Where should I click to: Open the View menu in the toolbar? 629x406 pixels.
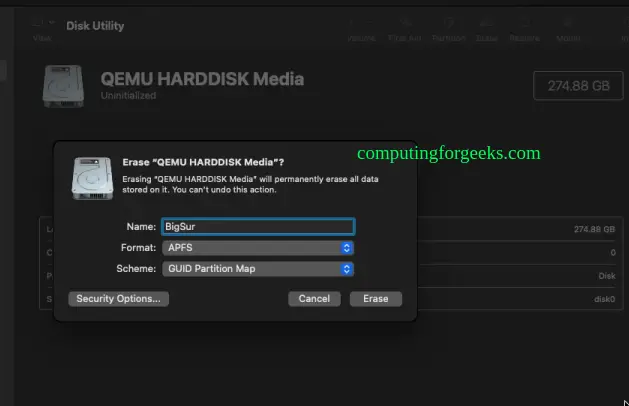tap(42, 30)
